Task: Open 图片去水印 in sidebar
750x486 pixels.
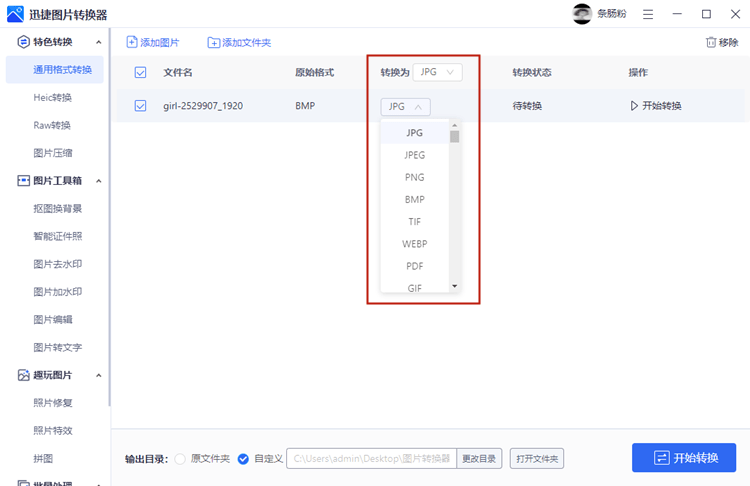Action: point(57,264)
